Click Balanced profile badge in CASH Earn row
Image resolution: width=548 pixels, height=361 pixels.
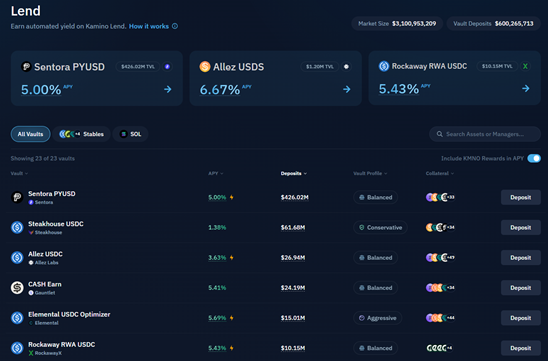[375, 288]
